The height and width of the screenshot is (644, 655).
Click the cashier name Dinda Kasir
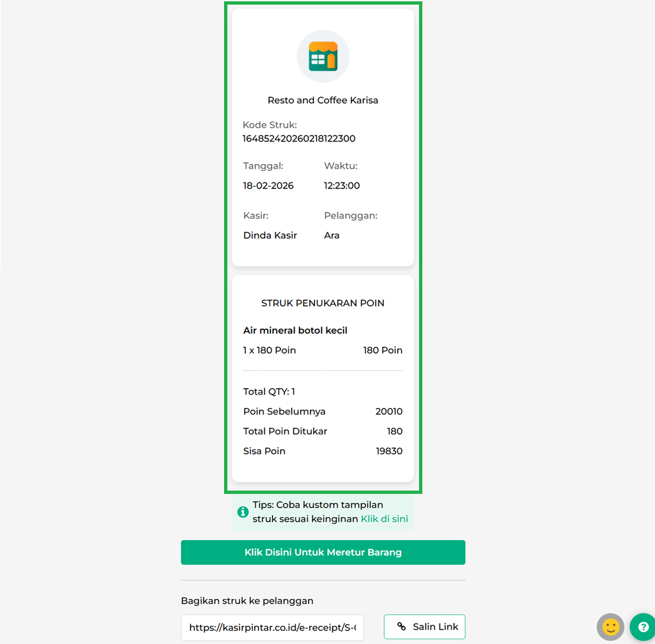coord(270,235)
